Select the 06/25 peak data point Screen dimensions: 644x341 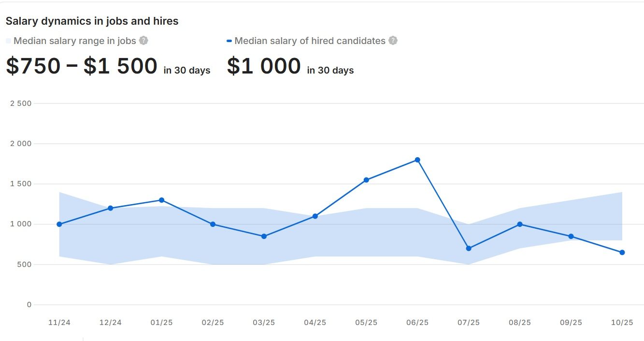tap(417, 160)
